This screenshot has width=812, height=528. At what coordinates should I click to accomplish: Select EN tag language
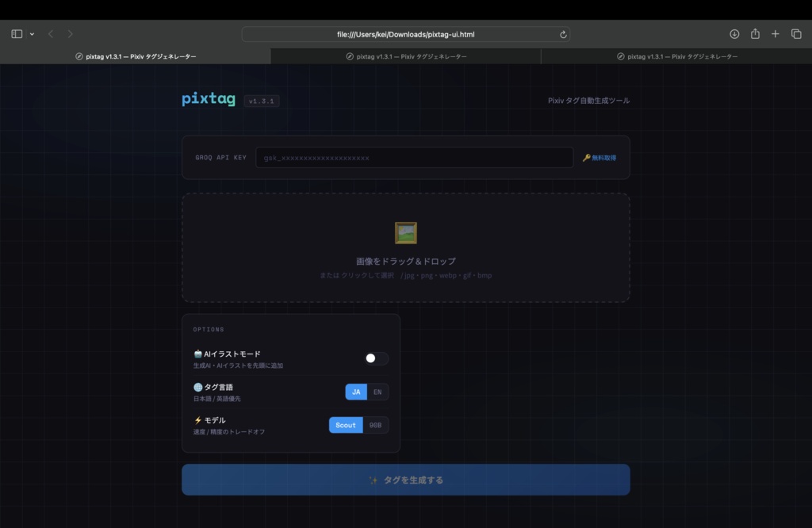click(377, 392)
